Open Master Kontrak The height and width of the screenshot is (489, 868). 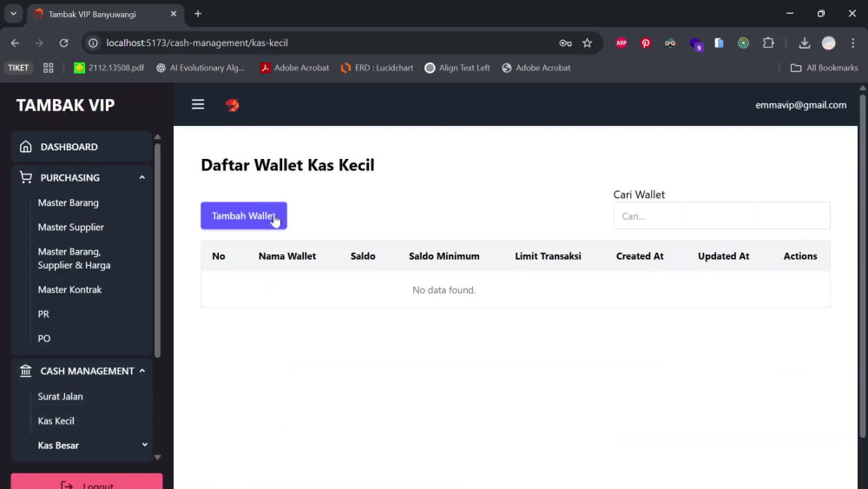coord(69,289)
